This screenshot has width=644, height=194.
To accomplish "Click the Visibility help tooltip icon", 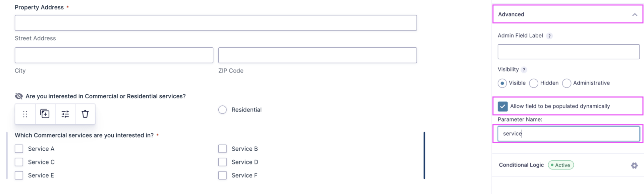I will (524, 70).
